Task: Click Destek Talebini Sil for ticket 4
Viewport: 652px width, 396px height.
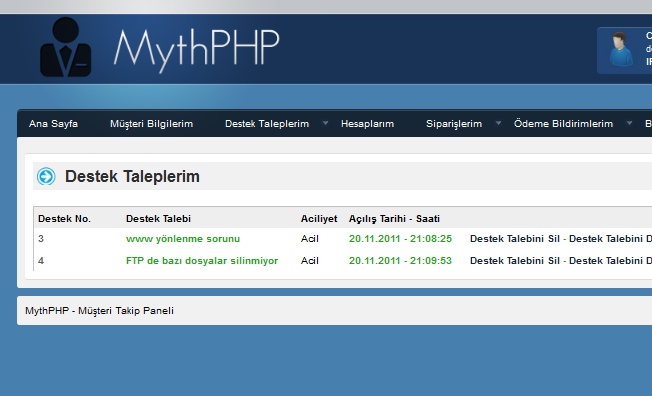Action: click(x=515, y=261)
